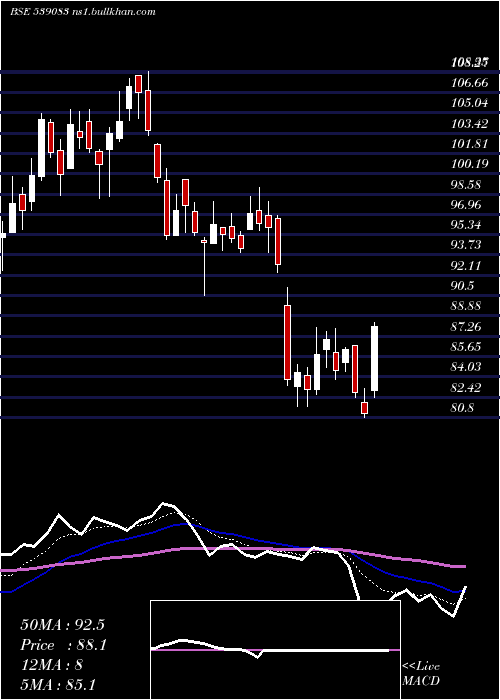Screen dimensions: 500x700
Task: Click the small red candle at the 80.8 low
Action: tap(365, 408)
